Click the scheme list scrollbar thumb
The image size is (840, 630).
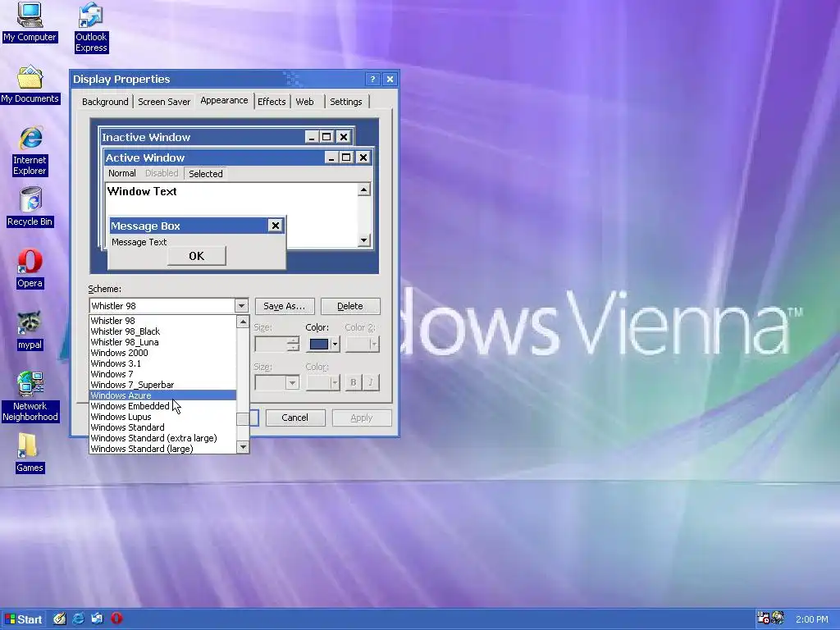tap(243, 419)
